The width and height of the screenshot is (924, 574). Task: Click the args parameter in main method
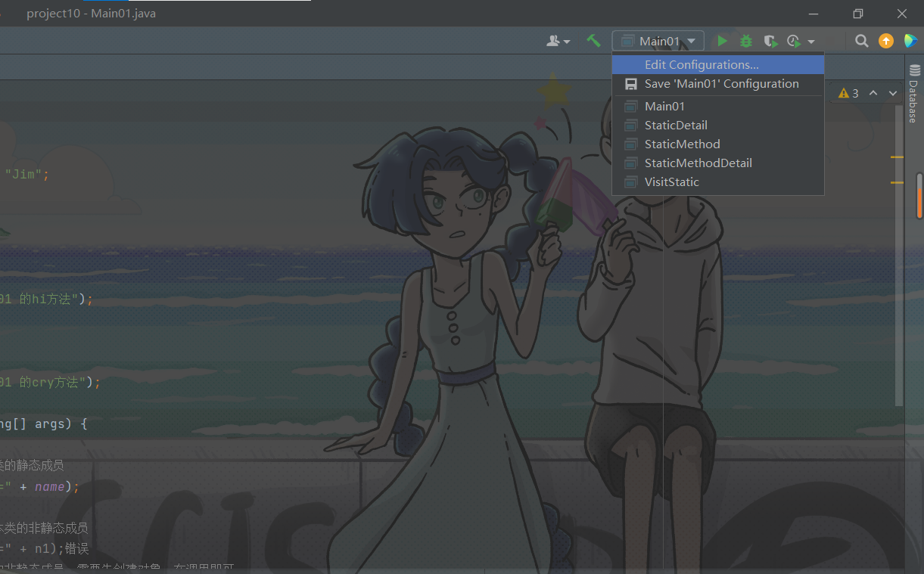49,424
